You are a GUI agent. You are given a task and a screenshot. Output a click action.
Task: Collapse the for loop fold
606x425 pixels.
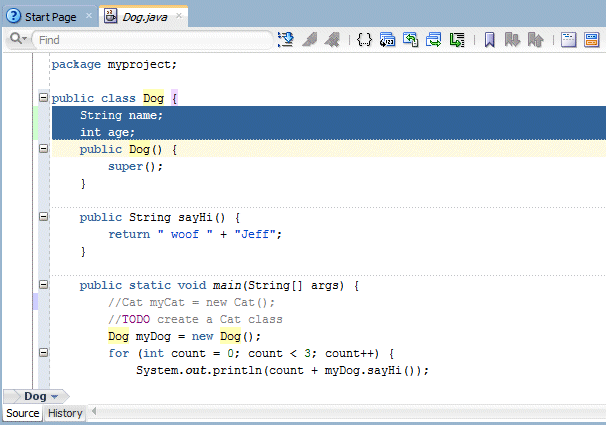(x=44, y=352)
